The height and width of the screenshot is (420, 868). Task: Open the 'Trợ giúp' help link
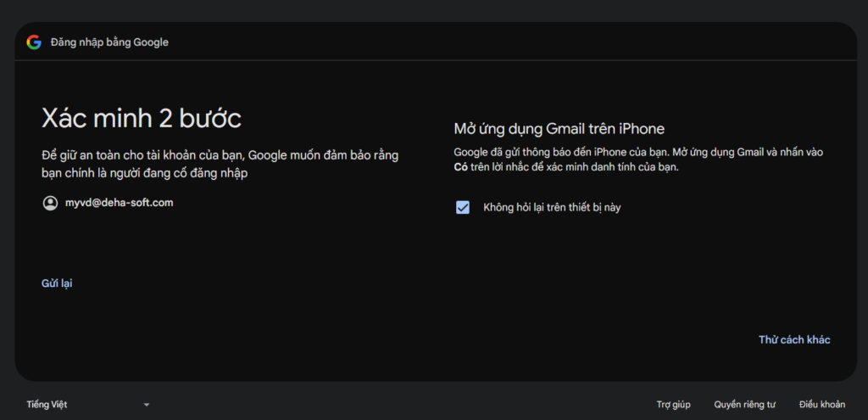(x=674, y=405)
